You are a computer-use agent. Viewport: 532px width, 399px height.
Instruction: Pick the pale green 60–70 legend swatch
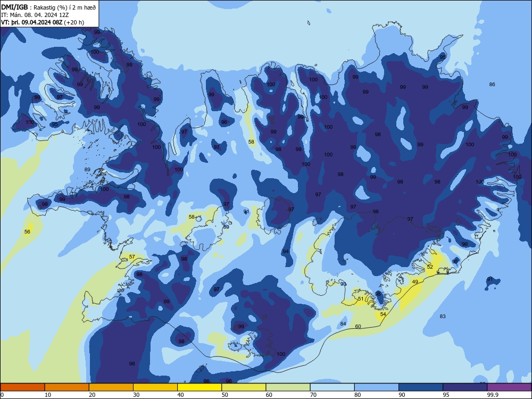click(288, 387)
